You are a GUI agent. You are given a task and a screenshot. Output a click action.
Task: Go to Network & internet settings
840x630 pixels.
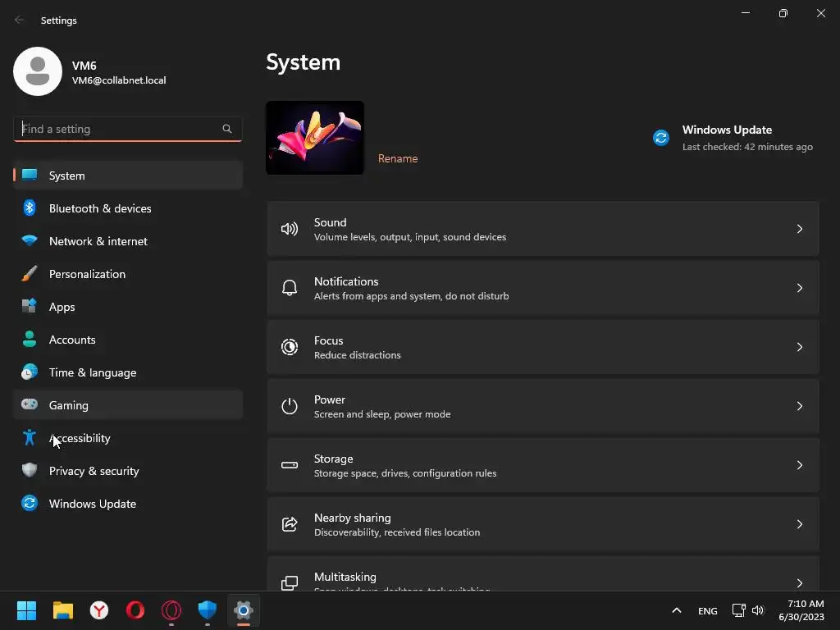(128, 240)
